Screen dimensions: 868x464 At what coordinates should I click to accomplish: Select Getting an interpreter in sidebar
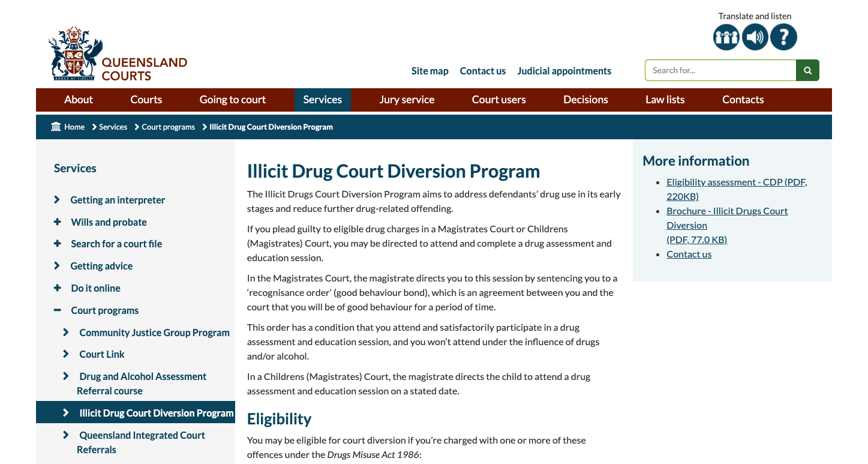click(118, 200)
